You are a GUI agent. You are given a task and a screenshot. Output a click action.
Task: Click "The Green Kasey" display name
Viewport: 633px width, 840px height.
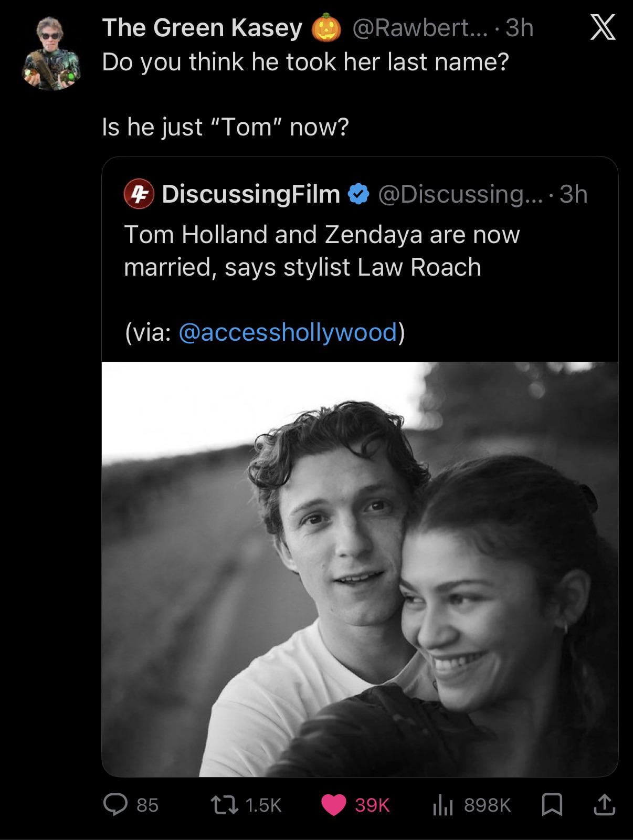coord(202,28)
